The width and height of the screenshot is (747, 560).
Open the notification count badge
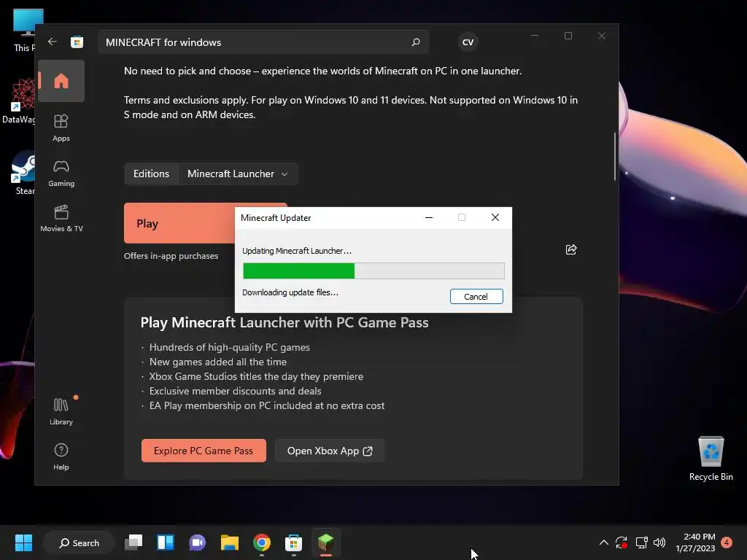(727, 542)
